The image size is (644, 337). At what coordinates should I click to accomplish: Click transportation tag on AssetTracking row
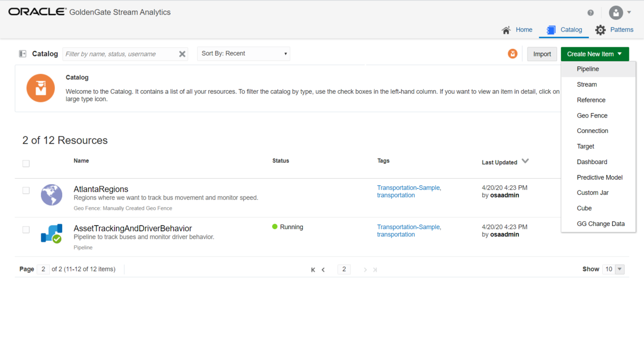click(x=396, y=235)
